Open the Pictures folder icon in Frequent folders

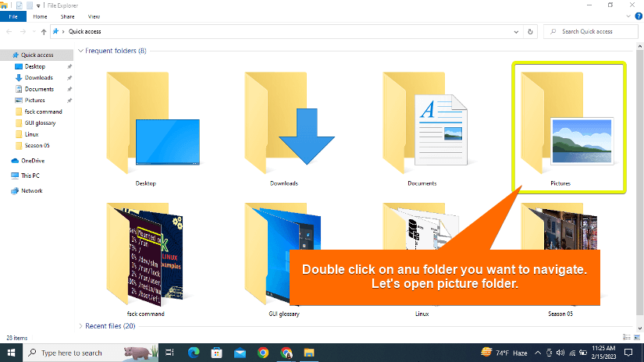(568, 123)
